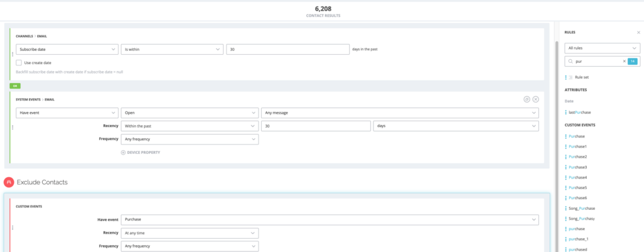
Task: Enable the Use create date checkbox
Action: (x=19, y=62)
